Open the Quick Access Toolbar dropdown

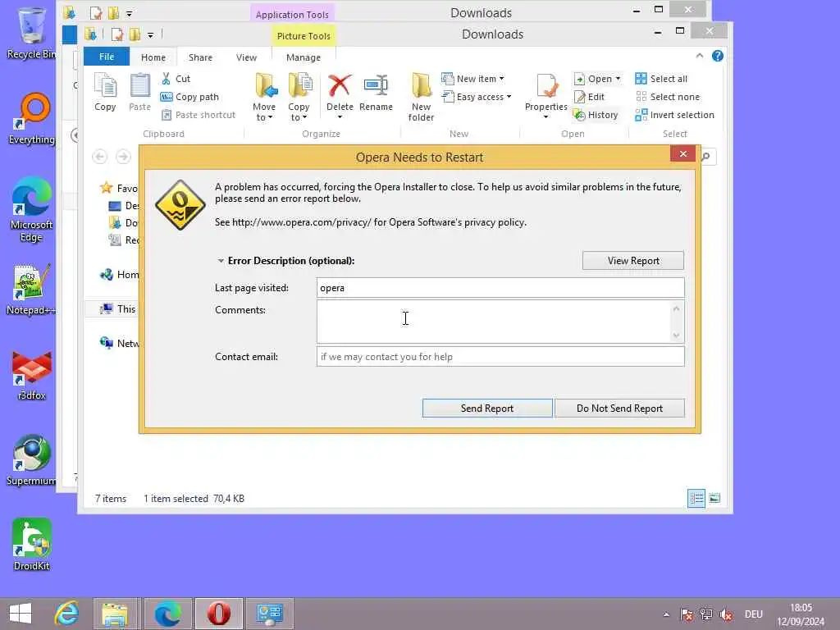(x=151, y=35)
